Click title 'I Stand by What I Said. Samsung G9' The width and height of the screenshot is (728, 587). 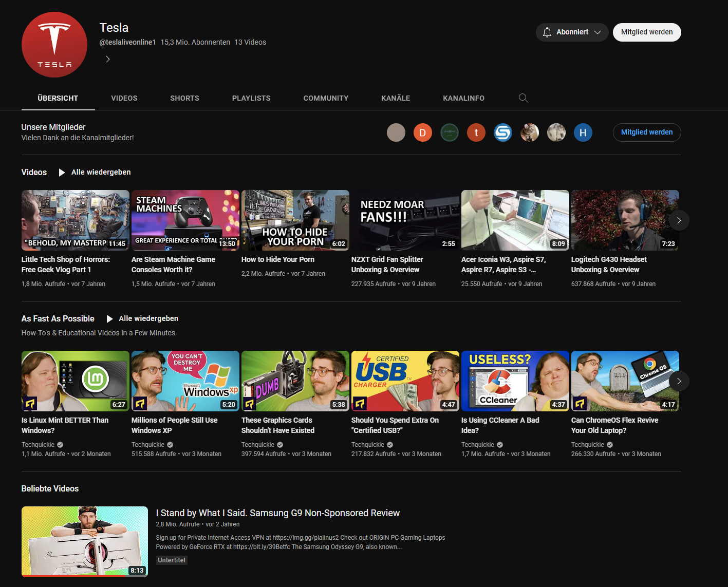(x=277, y=513)
